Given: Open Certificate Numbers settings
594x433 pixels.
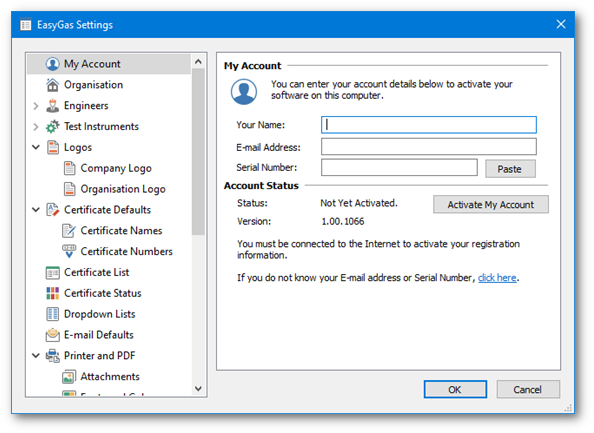Looking at the screenshot, I should click(x=127, y=252).
